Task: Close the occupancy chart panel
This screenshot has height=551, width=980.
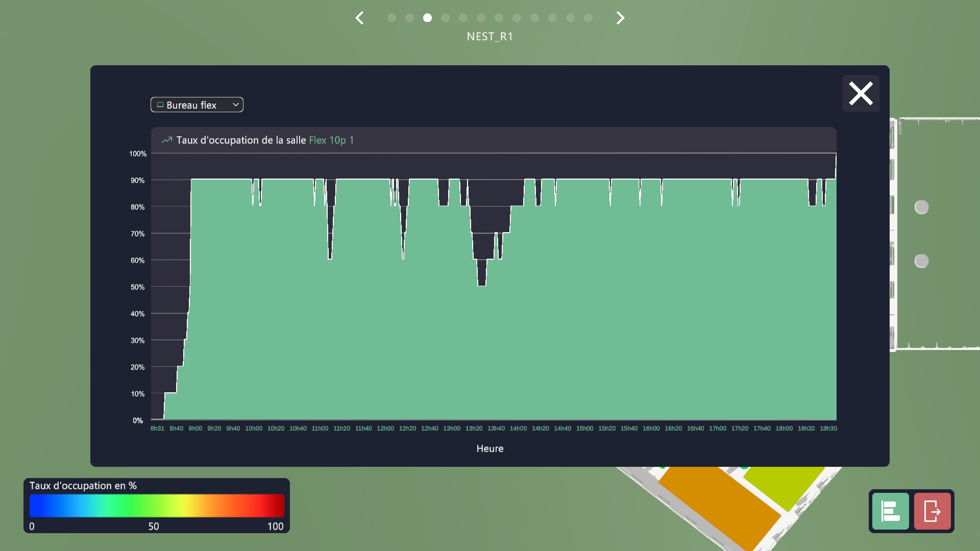Action: pos(861,94)
